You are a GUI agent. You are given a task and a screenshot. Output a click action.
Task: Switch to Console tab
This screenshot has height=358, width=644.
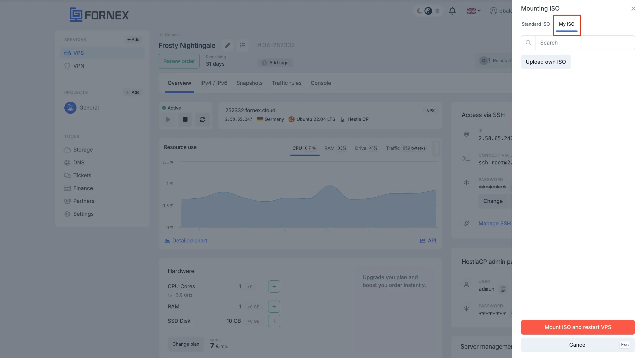click(x=321, y=83)
